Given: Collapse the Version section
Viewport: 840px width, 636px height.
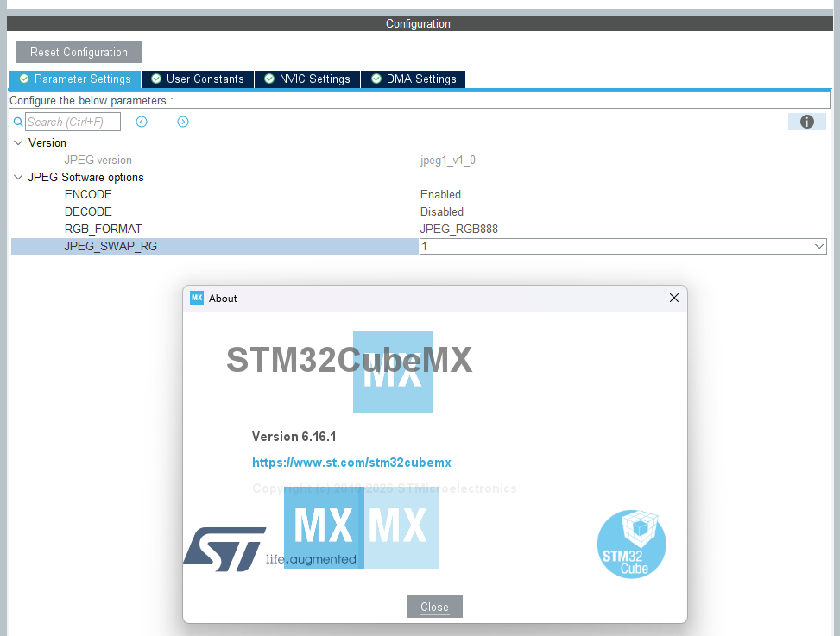Looking at the screenshot, I should point(18,142).
